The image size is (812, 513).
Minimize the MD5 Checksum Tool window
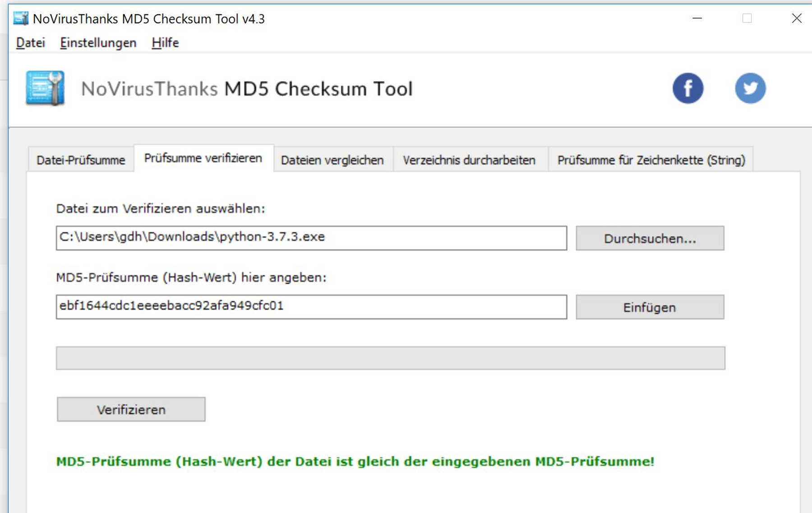point(697,18)
